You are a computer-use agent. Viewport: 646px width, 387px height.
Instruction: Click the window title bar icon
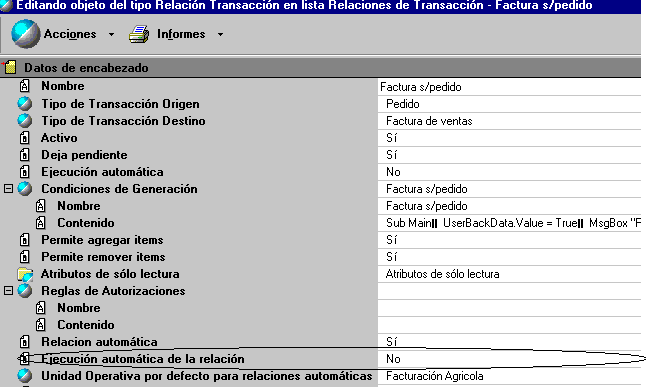(x=6, y=5)
